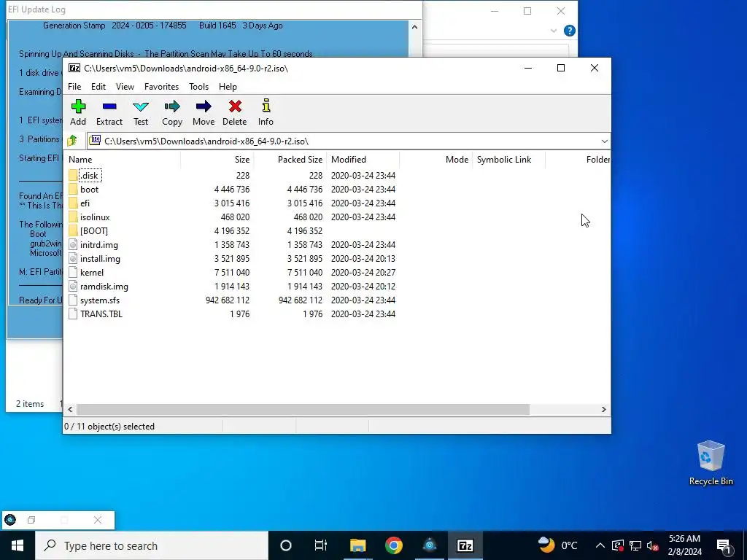The width and height of the screenshot is (747, 560).
Task: Select the system.sfs size 942 682 112
Action: coord(228,300)
